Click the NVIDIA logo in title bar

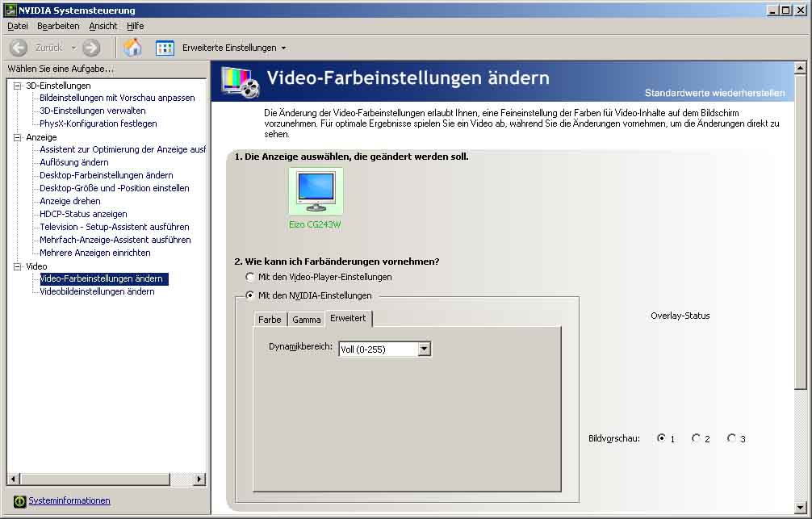point(10,10)
